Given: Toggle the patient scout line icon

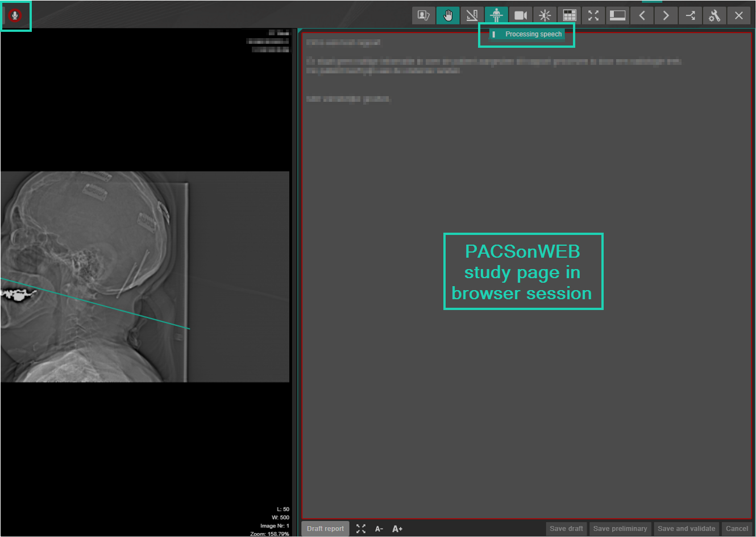Looking at the screenshot, I should (x=496, y=15).
